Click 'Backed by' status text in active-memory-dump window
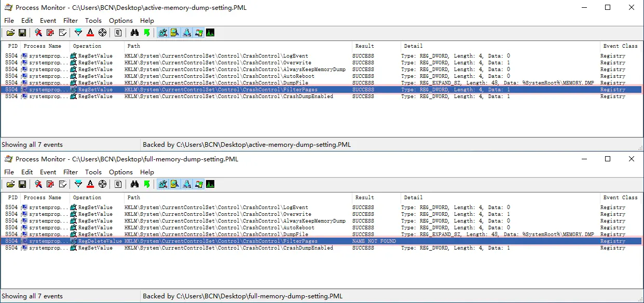 pyautogui.click(x=246, y=145)
